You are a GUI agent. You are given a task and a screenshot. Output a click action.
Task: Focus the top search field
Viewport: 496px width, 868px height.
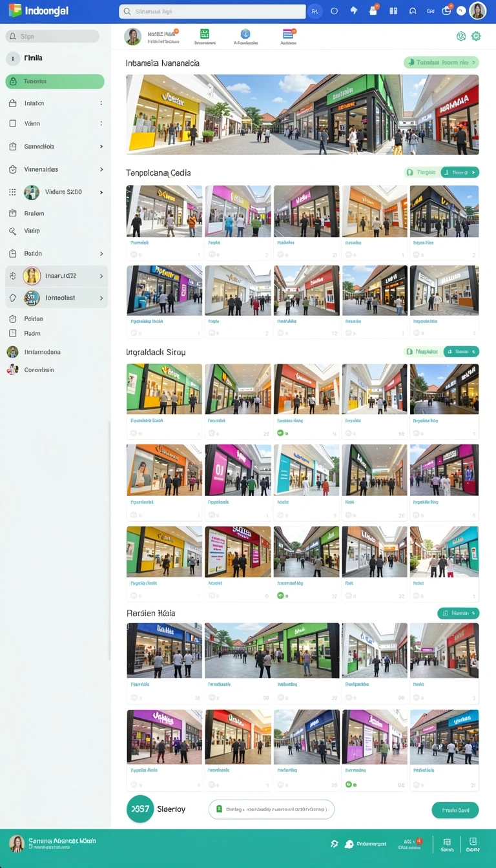coord(212,12)
